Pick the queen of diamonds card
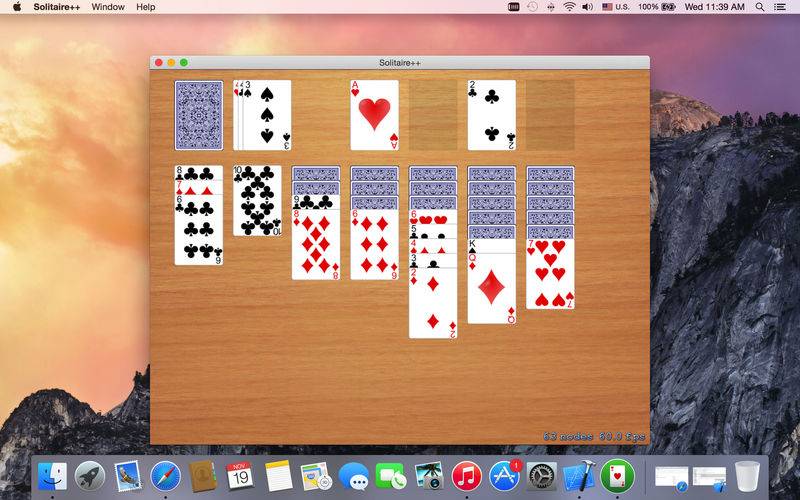 492,289
